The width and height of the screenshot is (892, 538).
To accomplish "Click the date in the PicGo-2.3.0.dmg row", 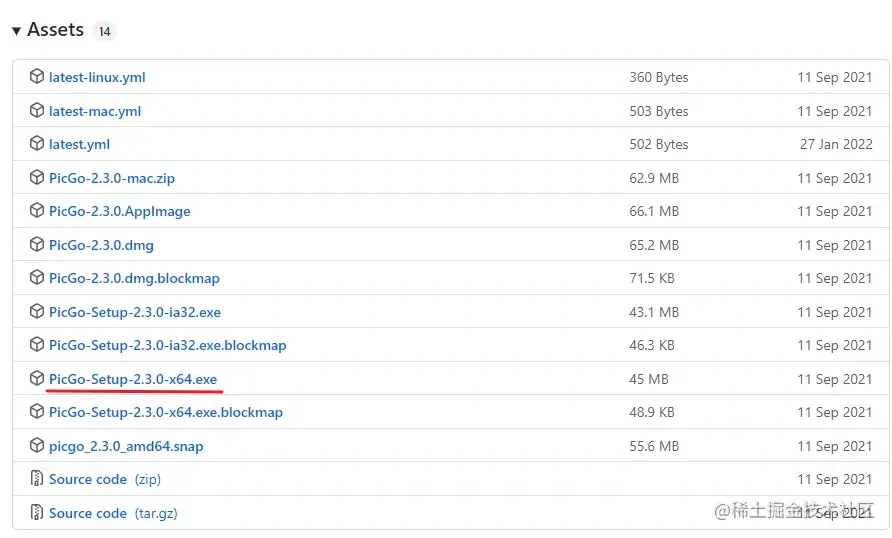I will [835, 246].
